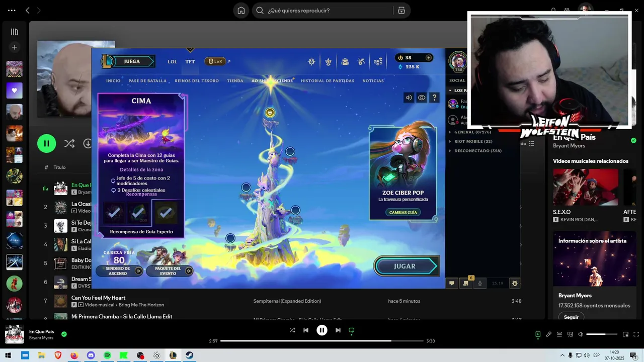Mute Spotify using the speaker icon

pyautogui.click(x=581, y=334)
